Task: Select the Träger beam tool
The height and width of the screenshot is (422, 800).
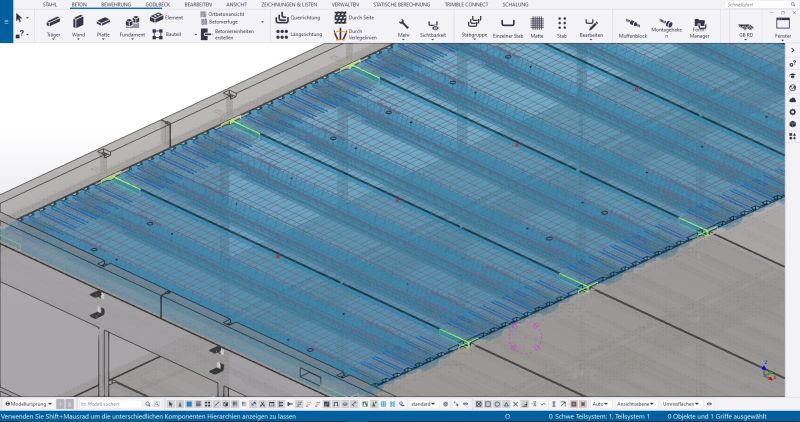Action: [x=52, y=24]
